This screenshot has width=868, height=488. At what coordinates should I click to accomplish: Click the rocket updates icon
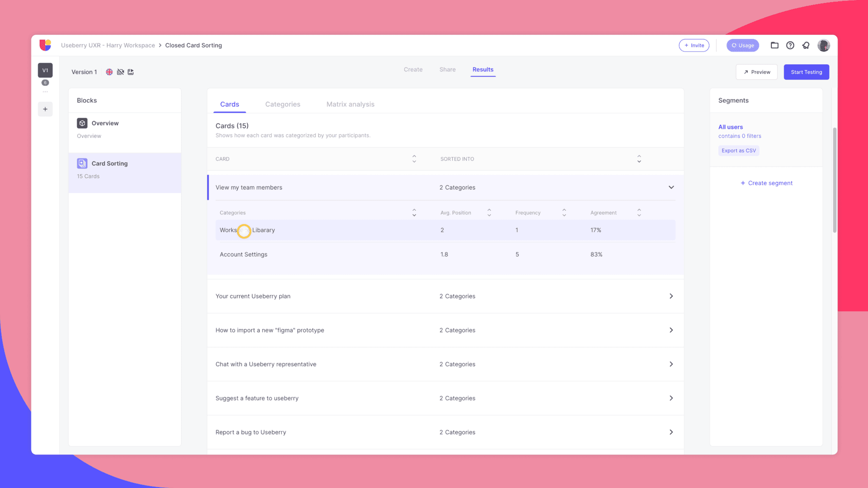click(806, 45)
